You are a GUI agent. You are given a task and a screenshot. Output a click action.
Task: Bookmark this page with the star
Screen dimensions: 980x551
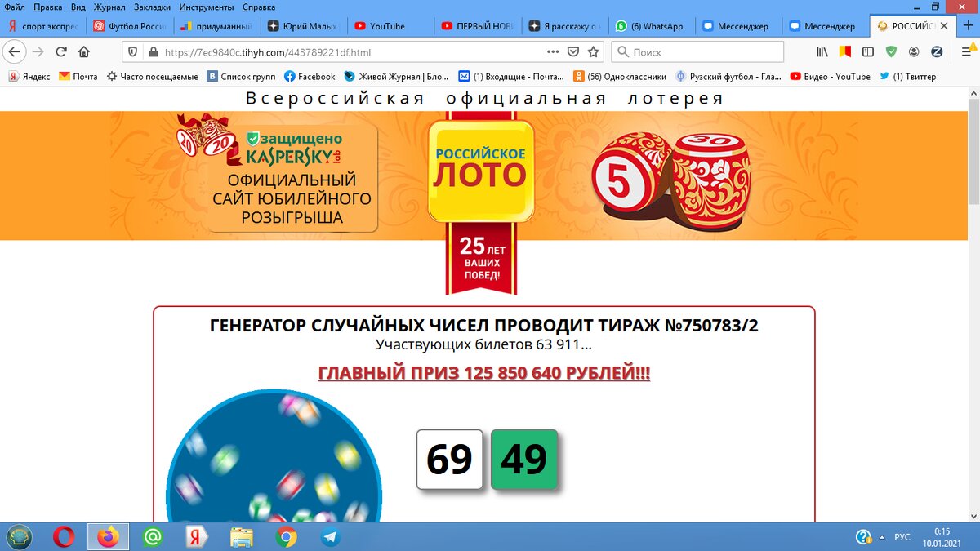[x=594, y=52]
